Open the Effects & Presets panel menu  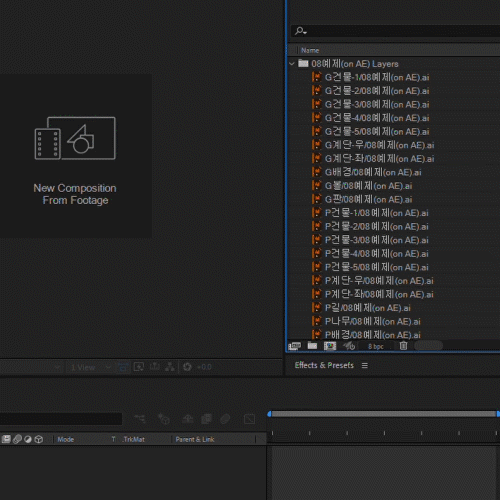[365, 366]
